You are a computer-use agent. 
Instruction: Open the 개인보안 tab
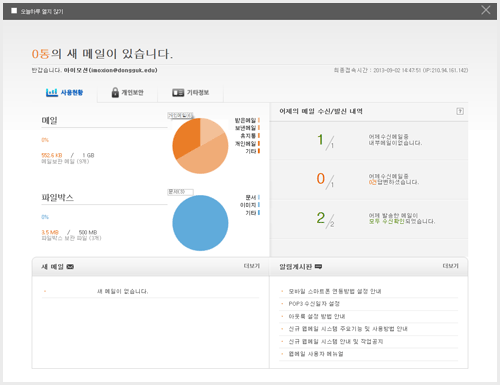point(127,92)
